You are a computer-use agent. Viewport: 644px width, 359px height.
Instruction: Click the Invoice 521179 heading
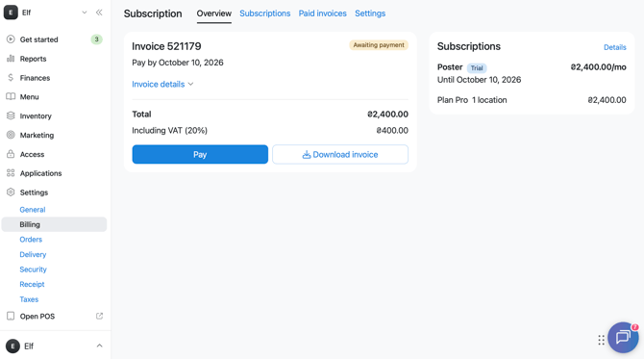click(166, 46)
